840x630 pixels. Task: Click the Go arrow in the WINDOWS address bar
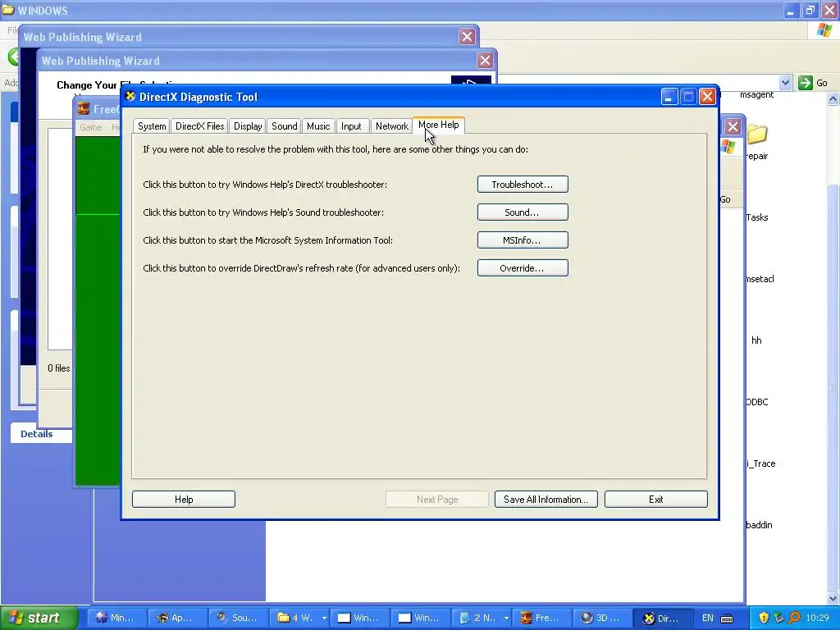pyautogui.click(x=806, y=83)
